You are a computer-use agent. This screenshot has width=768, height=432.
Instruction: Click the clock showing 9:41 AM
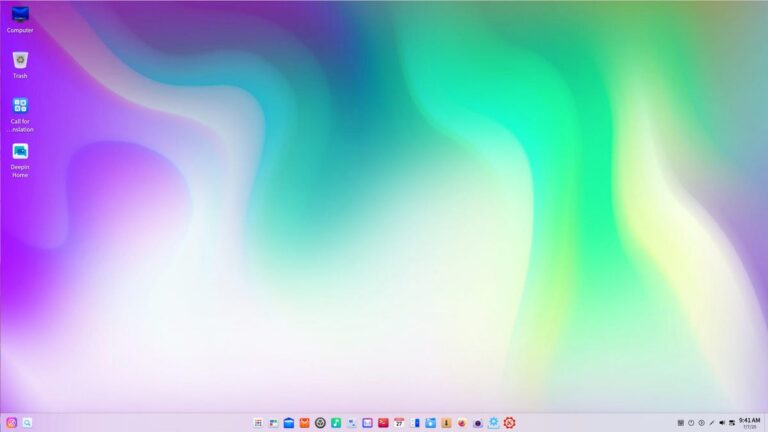pos(749,423)
